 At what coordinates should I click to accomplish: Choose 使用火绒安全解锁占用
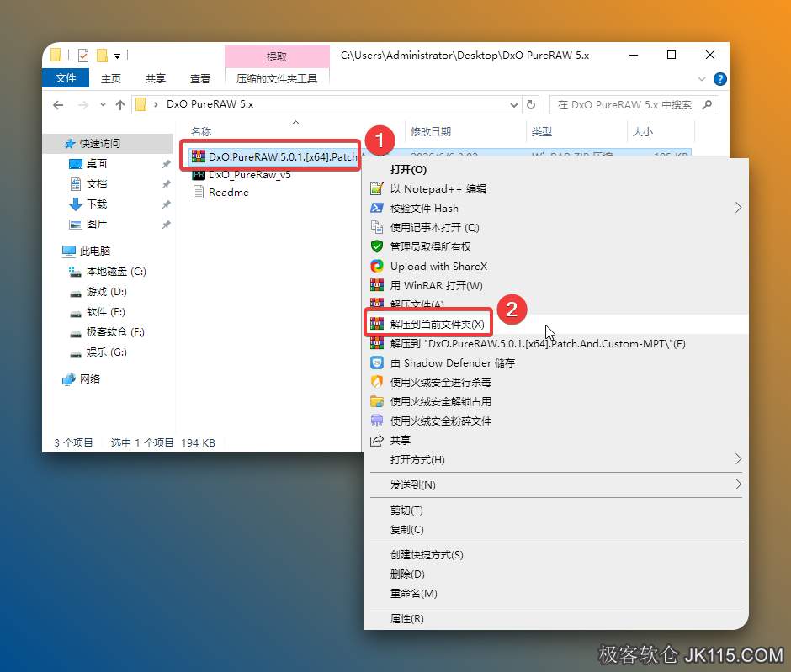(x=556, y=402)
